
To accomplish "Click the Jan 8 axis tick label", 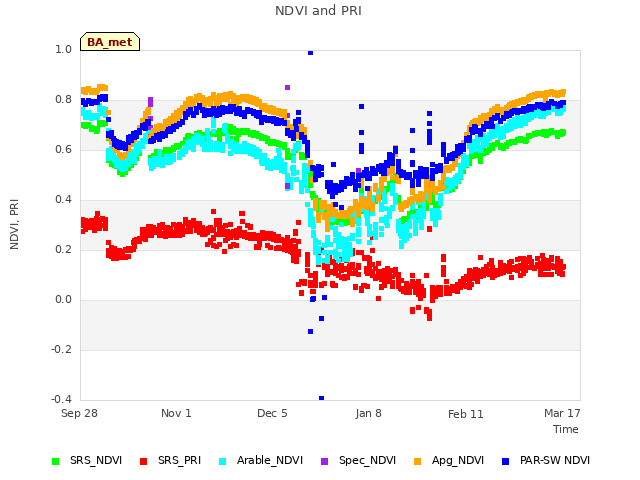I will [x=369, y=413].
